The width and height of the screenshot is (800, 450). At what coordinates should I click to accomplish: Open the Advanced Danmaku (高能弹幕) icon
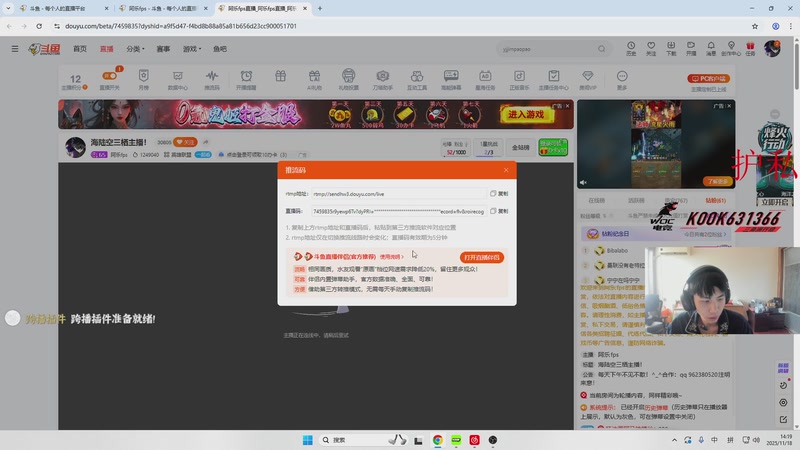point(451,80)
